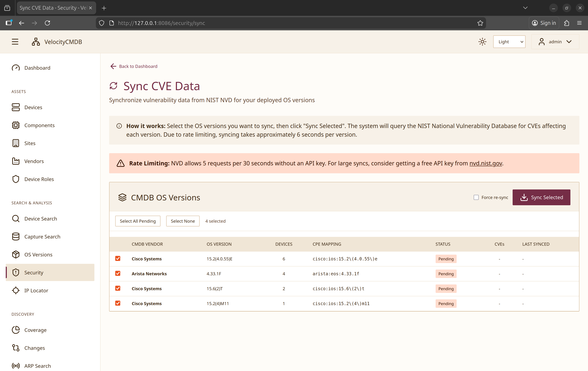This screenshot has width=588, height=371.
Task: Click the Device Search magnifier icon
Action: 16,219
